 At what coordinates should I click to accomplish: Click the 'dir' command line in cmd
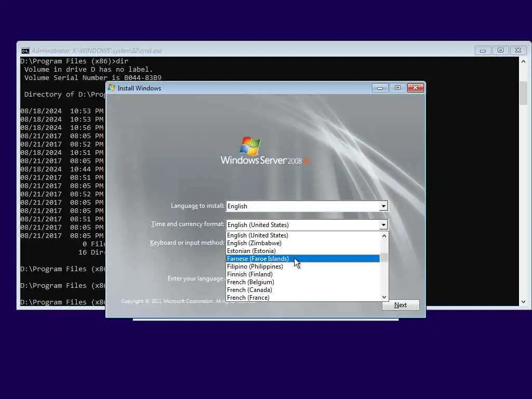pyautogui.click(x=74, y=61)
